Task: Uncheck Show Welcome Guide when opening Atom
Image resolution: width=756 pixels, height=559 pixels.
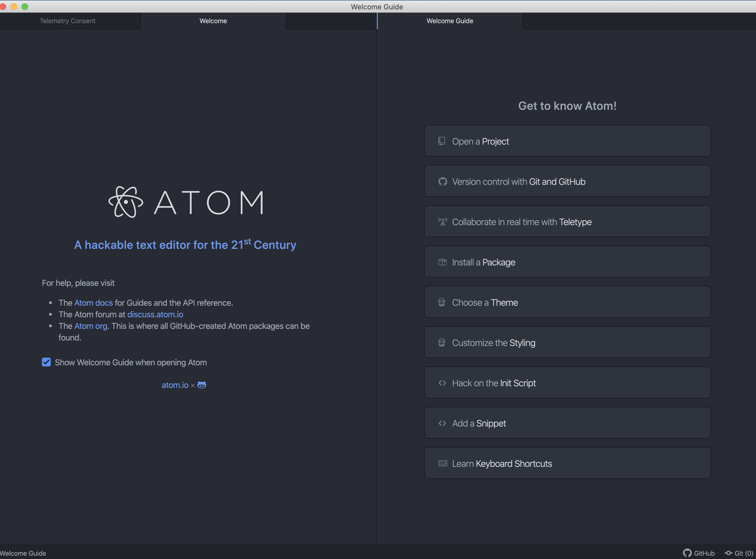Action: click(46, 362)
